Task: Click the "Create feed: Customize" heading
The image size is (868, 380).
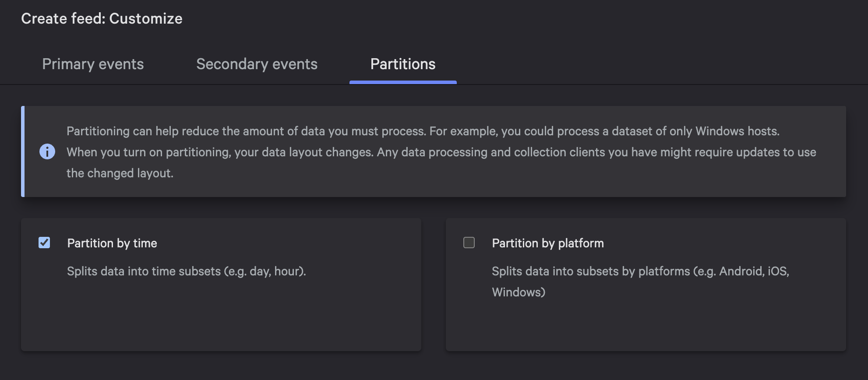Action: point(102,19)
